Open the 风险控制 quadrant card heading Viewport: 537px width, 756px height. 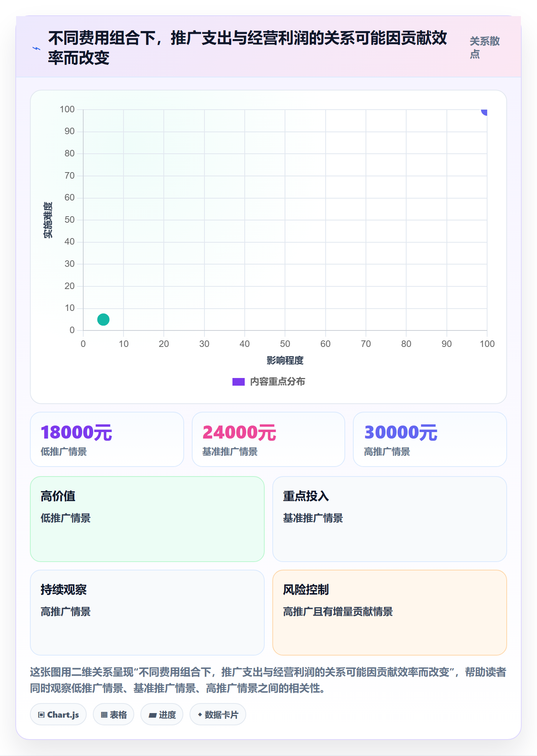click(x=306, y=590)
